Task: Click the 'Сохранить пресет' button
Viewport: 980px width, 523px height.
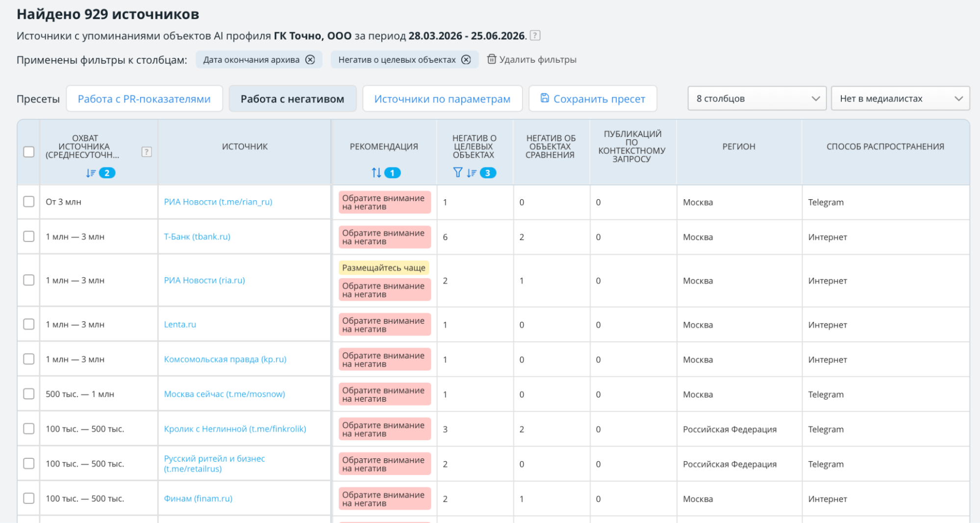Action: point(593,99)
